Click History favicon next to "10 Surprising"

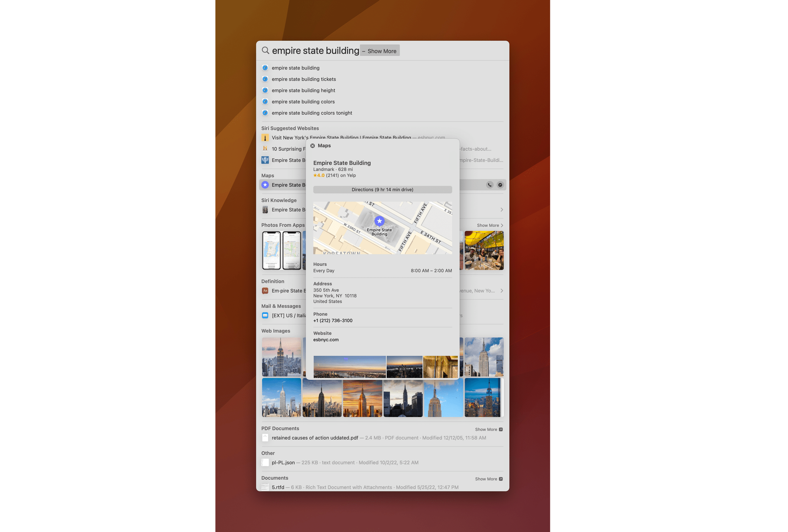[x=265, y=148]
